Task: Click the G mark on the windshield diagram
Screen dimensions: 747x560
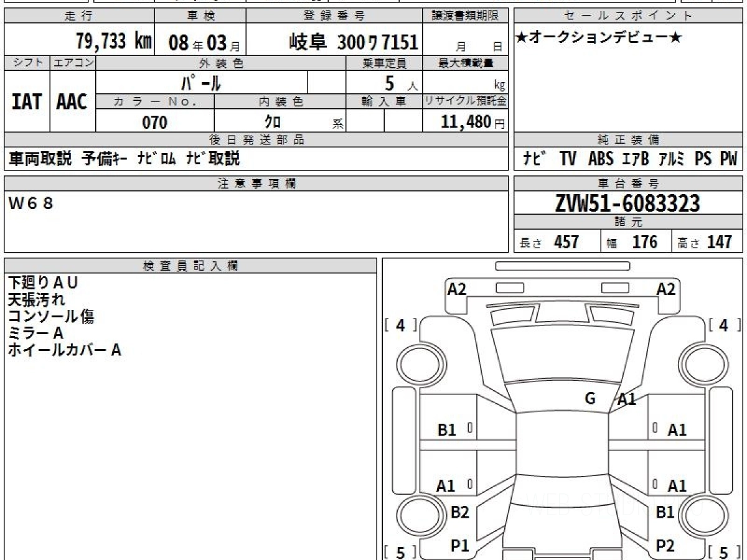Action: pos(591,398)
